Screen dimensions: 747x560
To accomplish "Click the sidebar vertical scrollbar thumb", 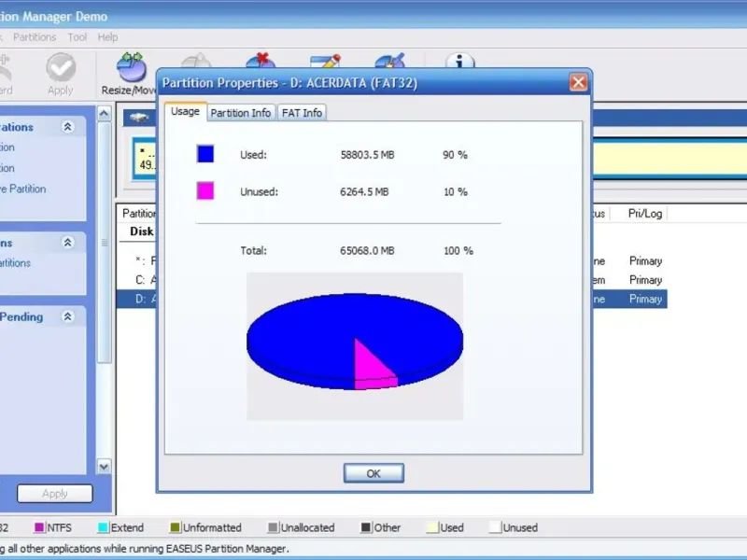I will (x=105, y=243).
